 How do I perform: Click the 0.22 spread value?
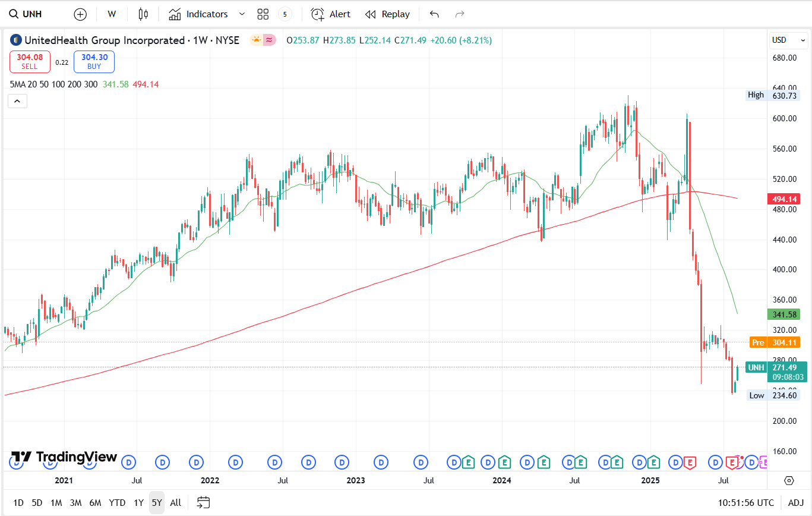tap(62, 62)
